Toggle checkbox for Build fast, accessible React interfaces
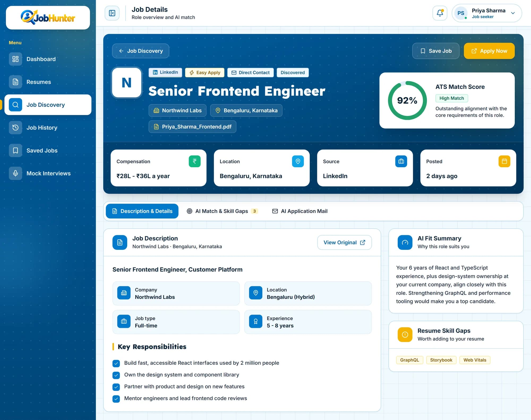This screenshot has height=420, width=531. (116, 363)
